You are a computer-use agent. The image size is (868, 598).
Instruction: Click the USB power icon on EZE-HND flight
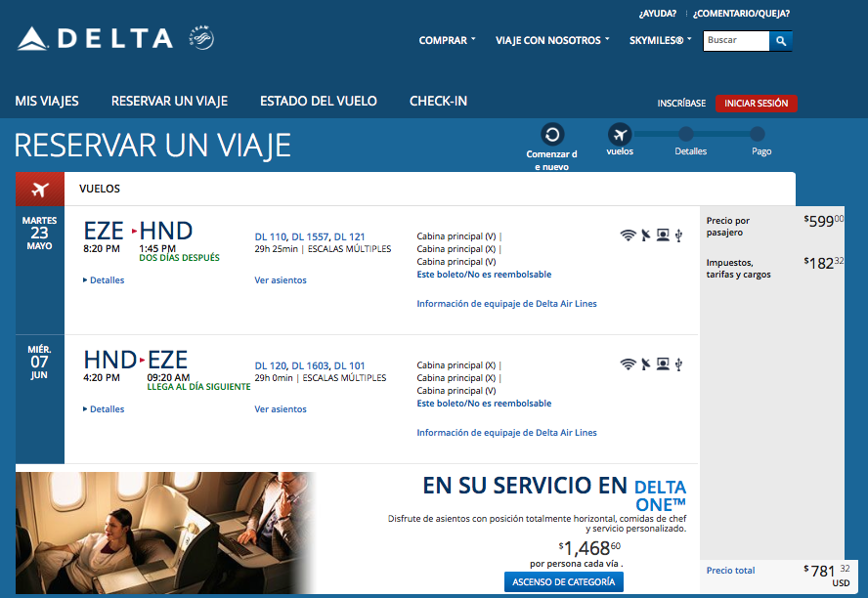(x=678, y=235)
